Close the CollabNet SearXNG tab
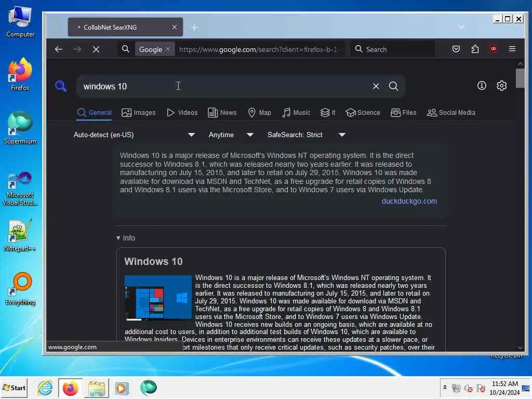The image size is (532, 399). [175, 27]
